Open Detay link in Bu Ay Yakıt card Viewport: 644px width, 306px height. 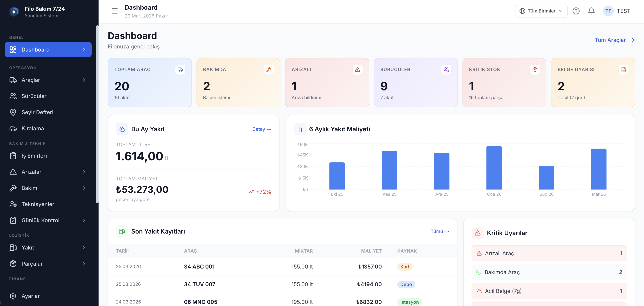point(262,129)
